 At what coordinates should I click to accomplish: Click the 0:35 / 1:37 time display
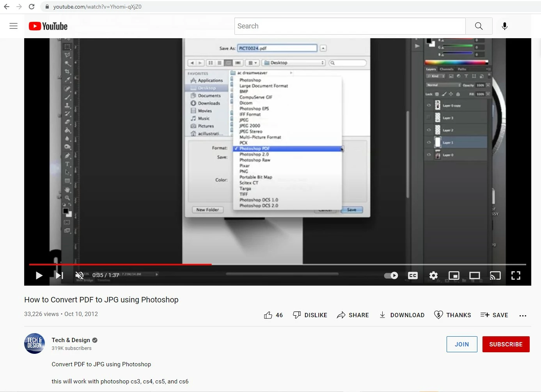click(x=106, y=275)
